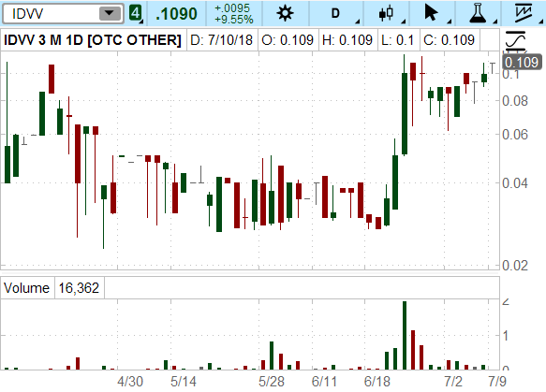Image resolution: width=546 pixels, height=392 pixels.
Task: Click the 0.08 price axis label
Action: tap(515, 101)
